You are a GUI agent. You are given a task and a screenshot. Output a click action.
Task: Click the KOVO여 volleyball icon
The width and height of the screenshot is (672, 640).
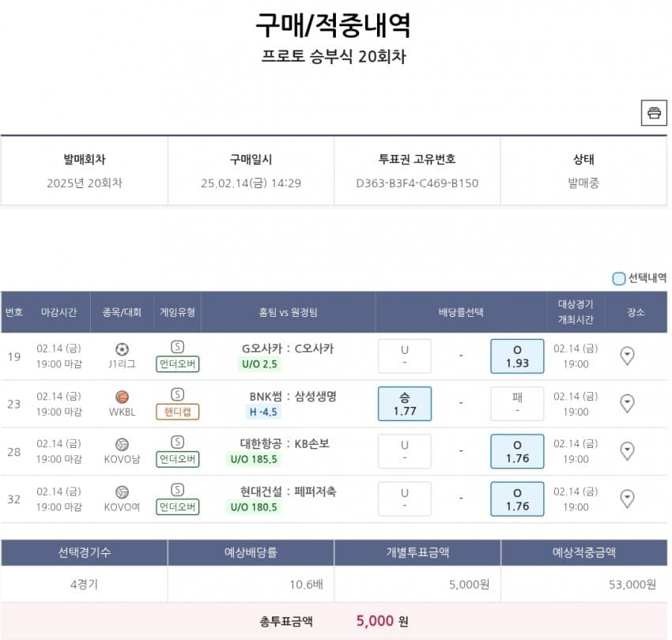(x=122, y=492)
